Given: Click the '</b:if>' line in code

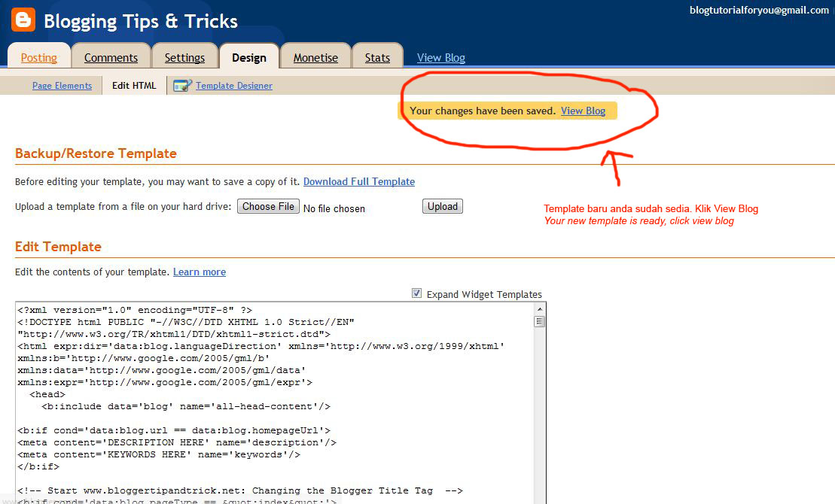Looking at the screenshot, I should [38, 466].
